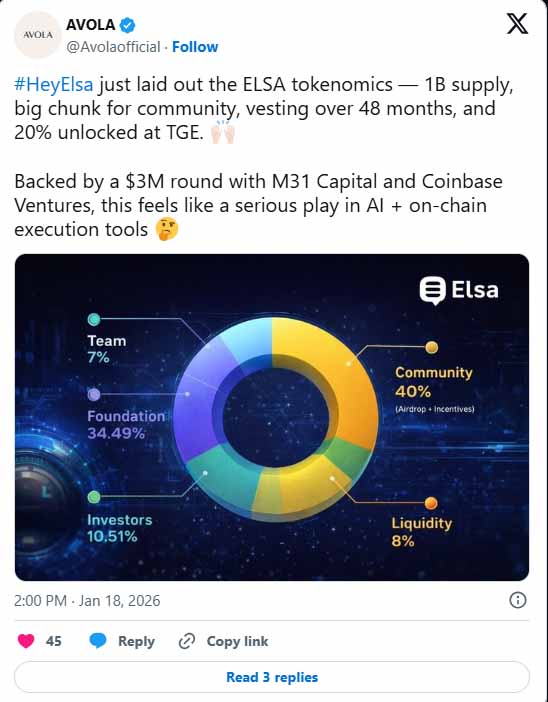The width and height of the screenshot is (548, 702).
Task: Open the tokenomics chart image
Action: 272,417
